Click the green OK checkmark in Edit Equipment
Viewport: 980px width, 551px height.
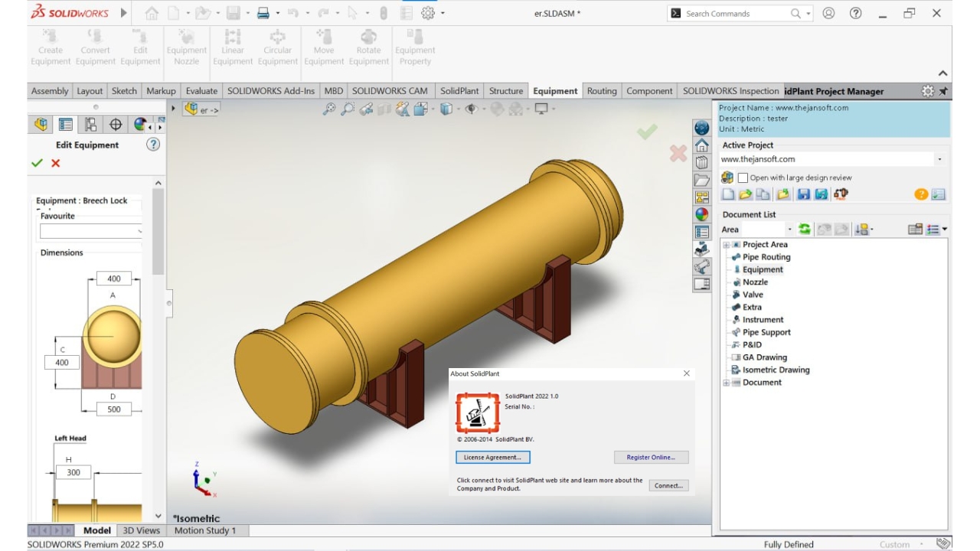point(37,163)
